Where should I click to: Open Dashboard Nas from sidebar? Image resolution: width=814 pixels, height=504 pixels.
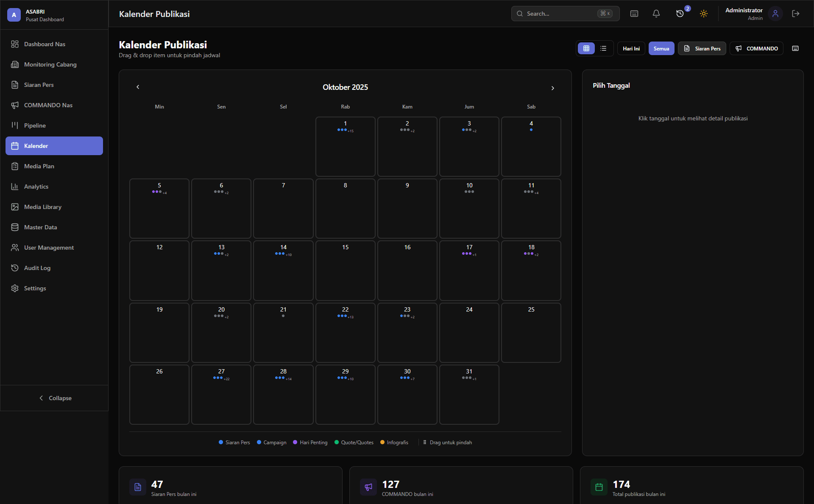pyautogui.click(x=54, y=44)
